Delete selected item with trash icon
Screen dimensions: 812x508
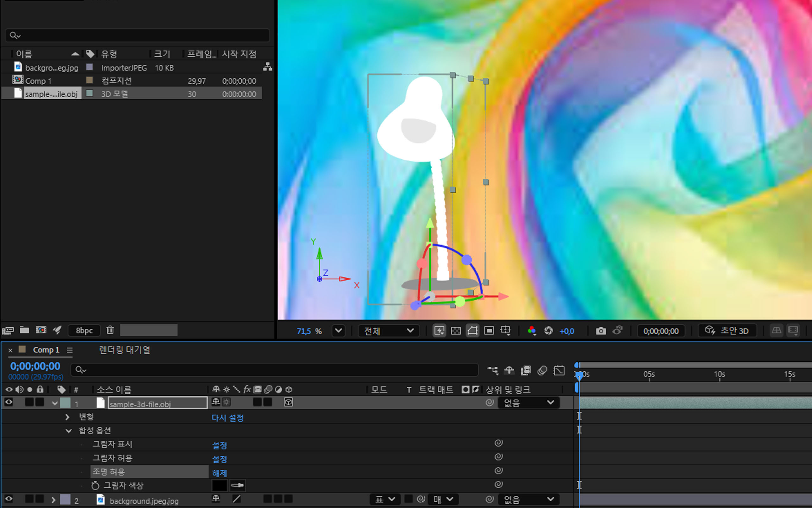coord(110,330)
